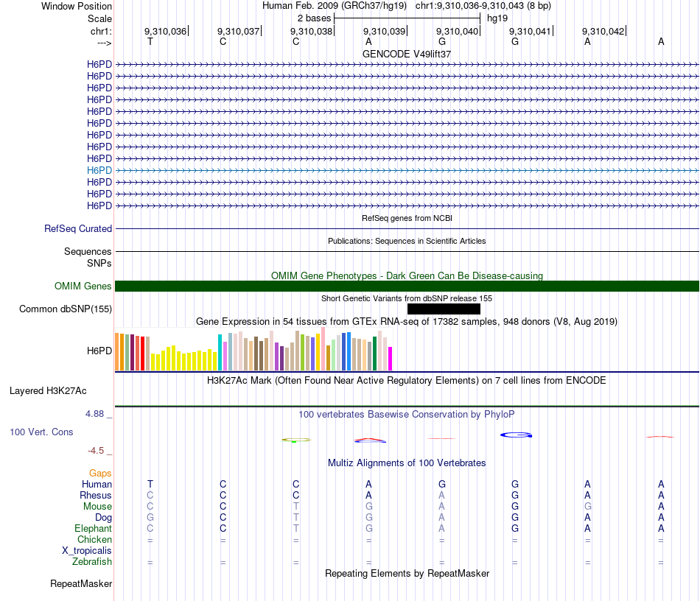Click coordinate label 9,310,036

tap(165, 31)
